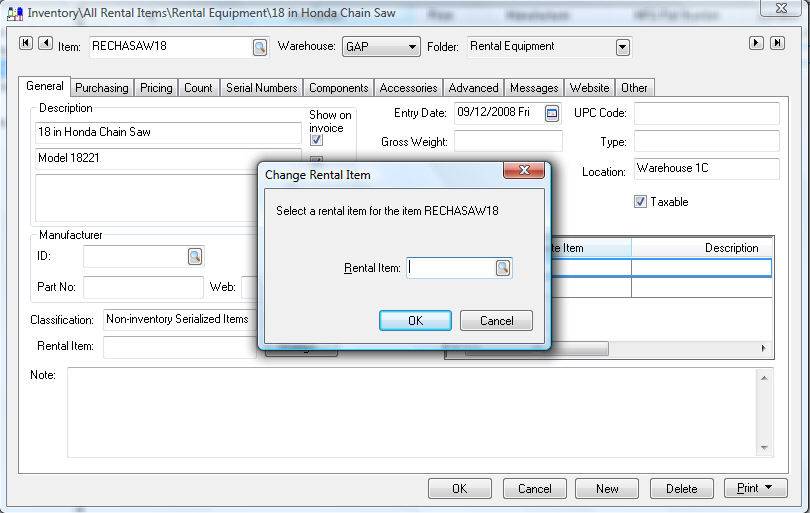
Task: Expand the Warehouse GAP dropdown
Action: pos(412,47)
